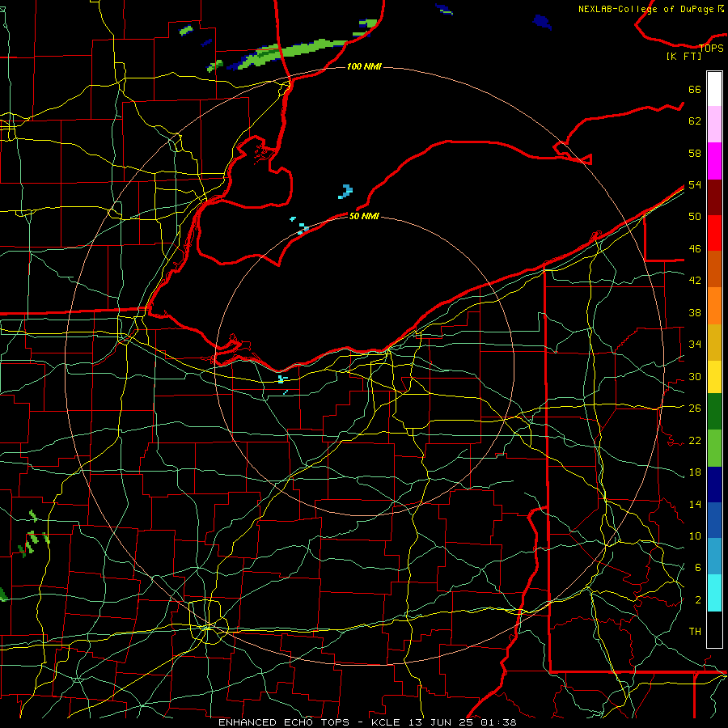Click the '50 NMI' range ring label

click(364, 216)
